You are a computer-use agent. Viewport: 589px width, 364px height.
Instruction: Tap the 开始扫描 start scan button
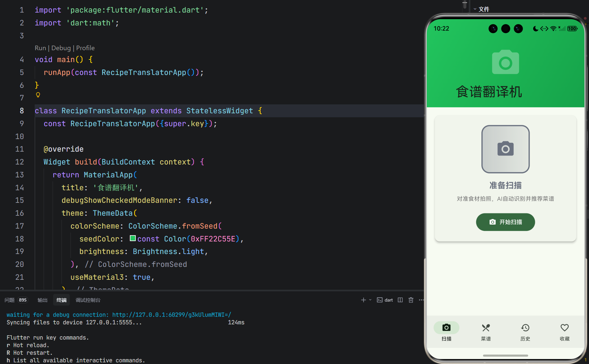pyautogui.click(x=505, y=222)
